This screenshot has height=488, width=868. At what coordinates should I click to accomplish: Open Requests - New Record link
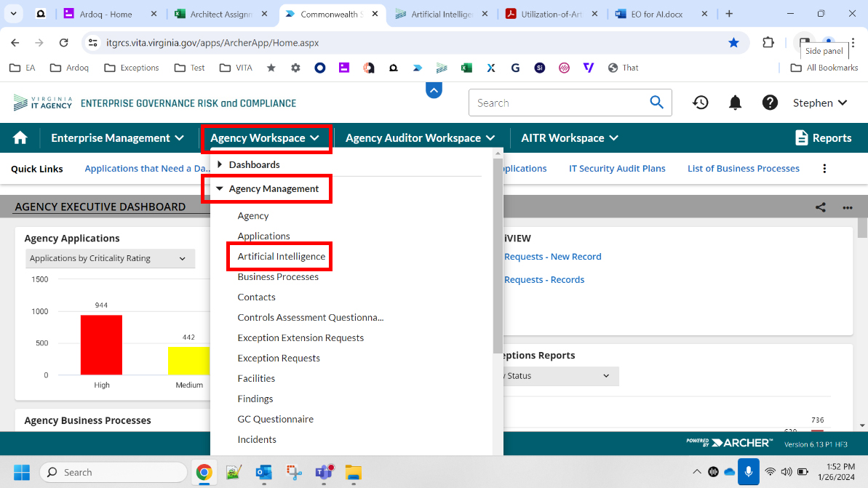tap(552, 257)
